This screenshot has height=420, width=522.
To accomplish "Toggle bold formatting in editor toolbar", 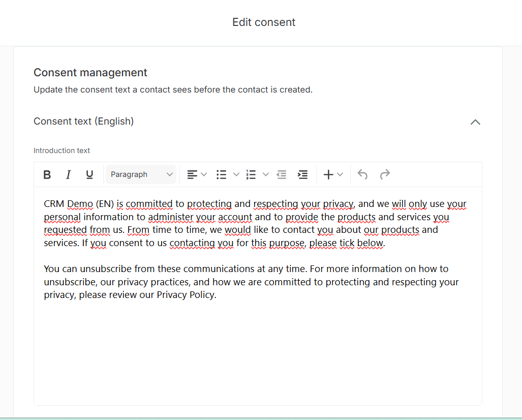I will click(x=47, y=174).
